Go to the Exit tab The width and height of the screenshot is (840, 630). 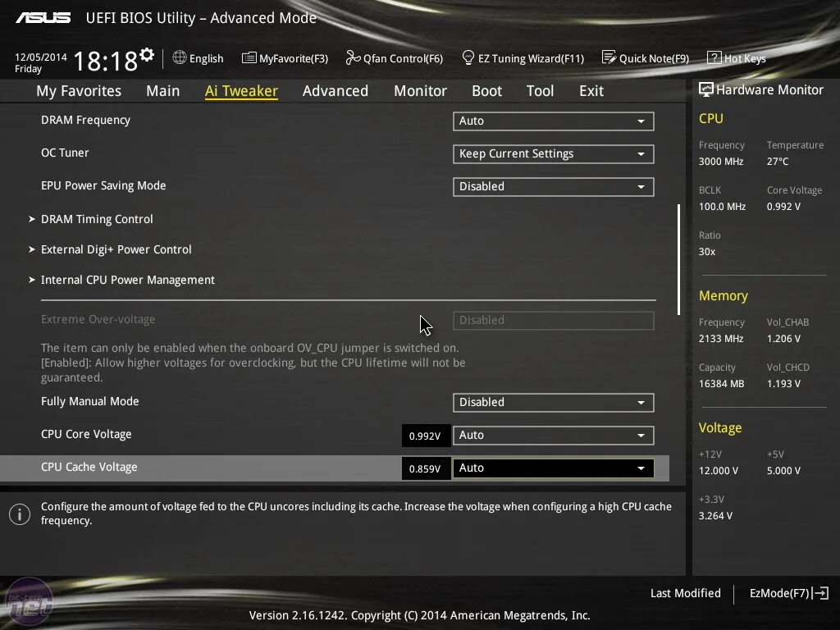point(591,91)
